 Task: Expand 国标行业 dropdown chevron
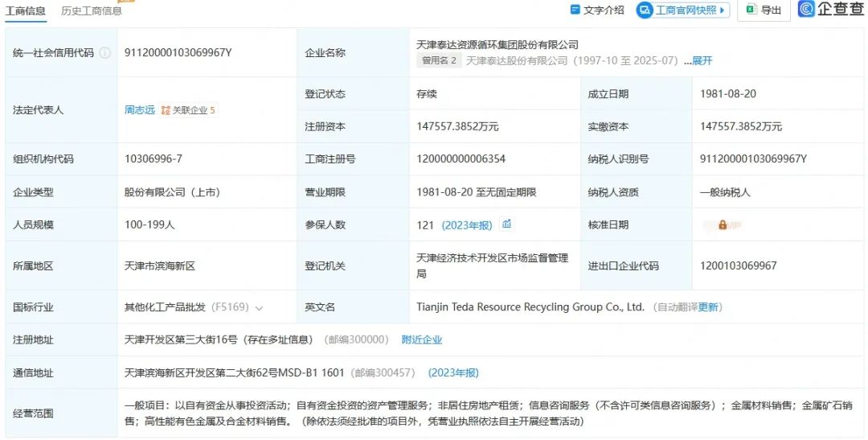point(259,307)
